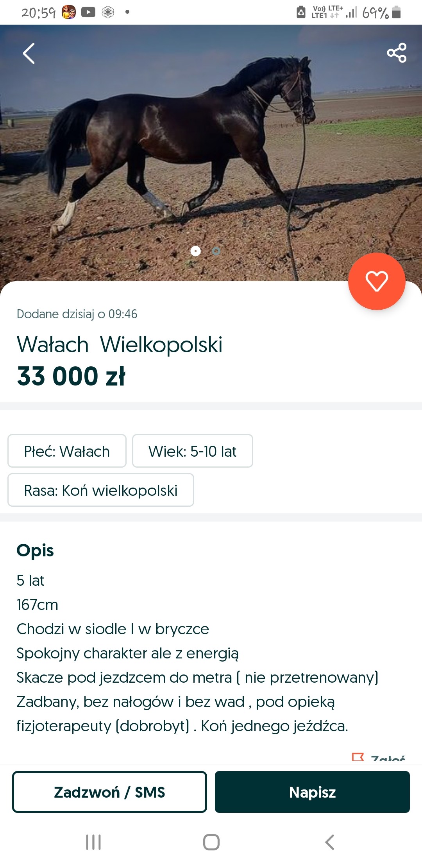Viewport: 422px width, 868px height.
Task: Tap the 33 000 zł price
Action: [71, 376]
